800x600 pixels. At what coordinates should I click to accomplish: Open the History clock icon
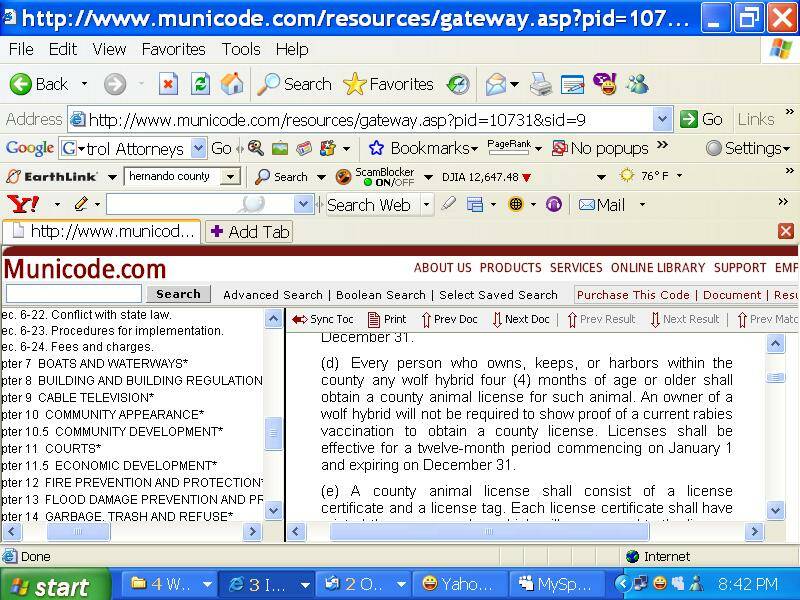tap(458, 84)
